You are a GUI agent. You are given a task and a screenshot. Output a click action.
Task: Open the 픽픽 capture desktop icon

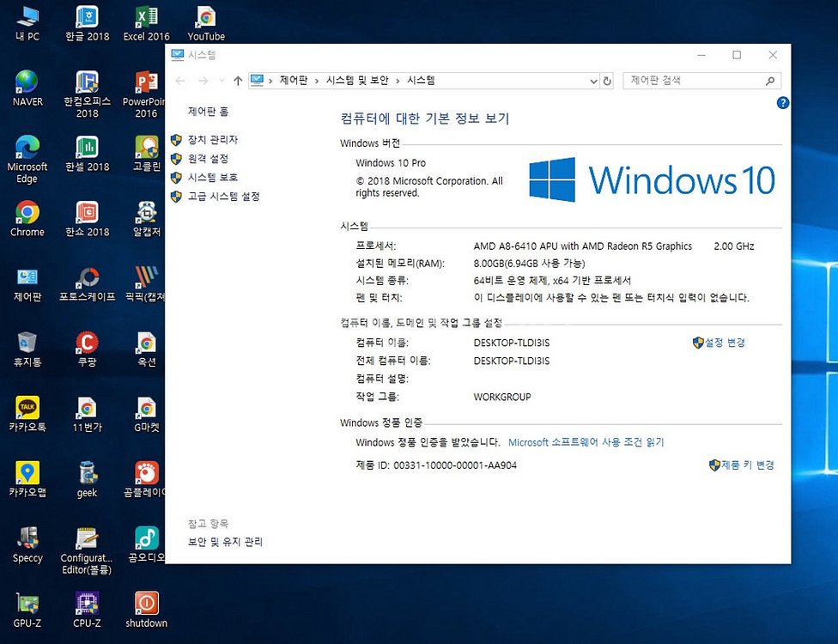[145, 283]
